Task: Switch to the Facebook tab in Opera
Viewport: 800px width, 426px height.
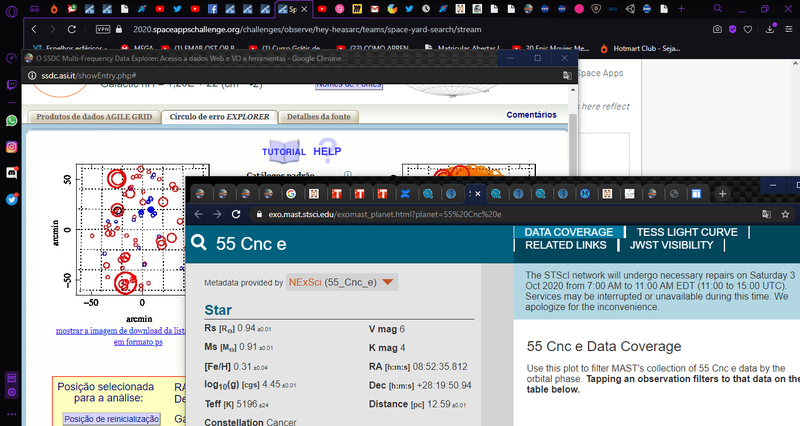Action: tap(212, 9)
